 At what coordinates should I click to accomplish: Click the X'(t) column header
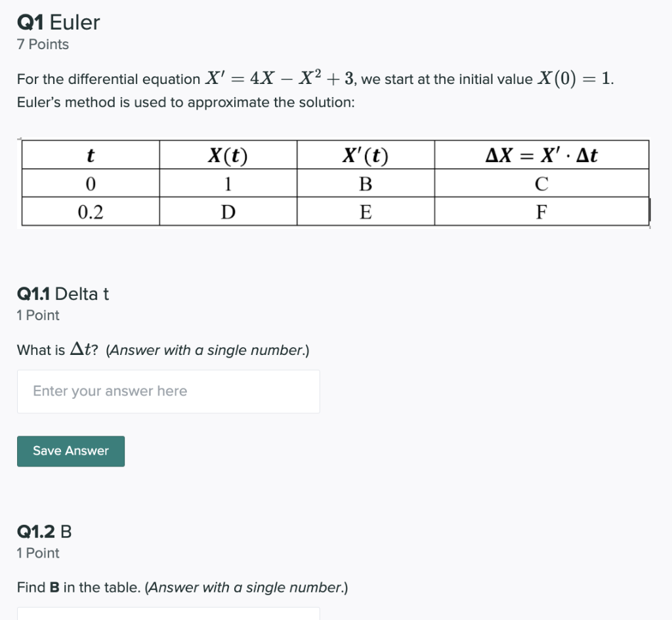[x=365, y=155]
